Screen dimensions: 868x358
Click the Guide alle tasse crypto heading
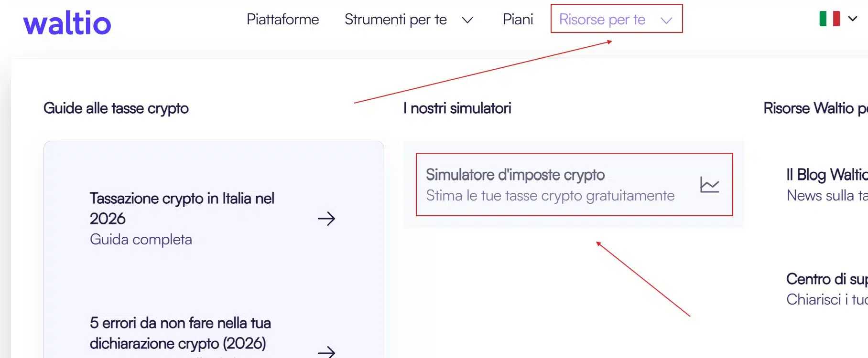(116, 108)
